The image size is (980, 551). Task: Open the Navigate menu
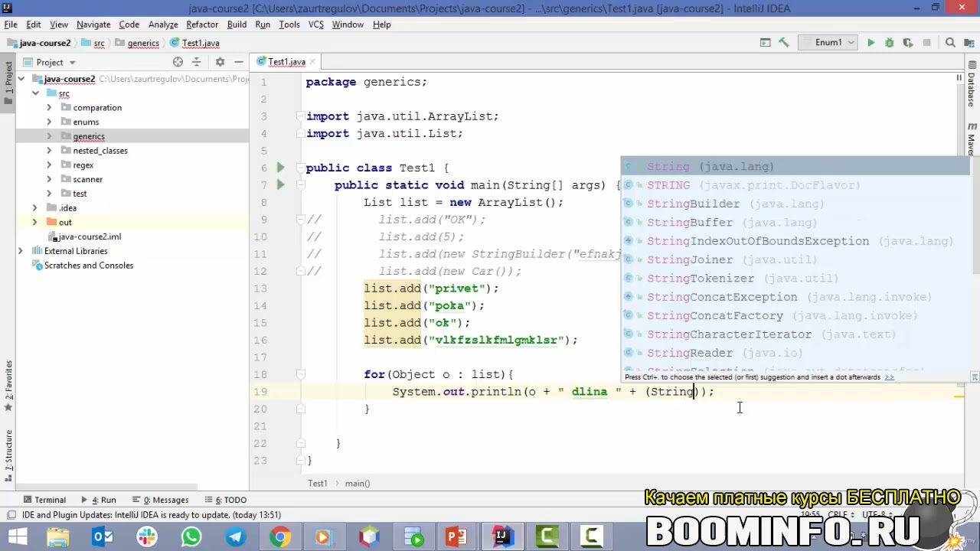[93, 24]
